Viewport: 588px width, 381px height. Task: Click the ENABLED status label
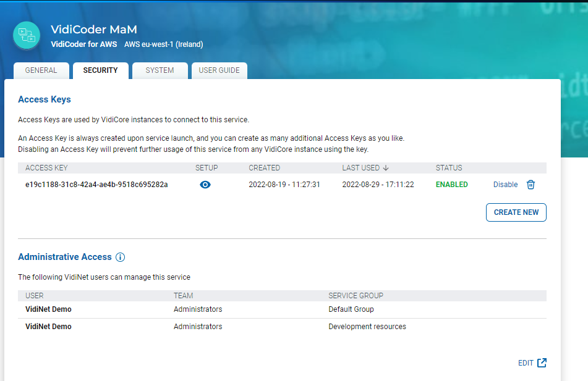451,185
